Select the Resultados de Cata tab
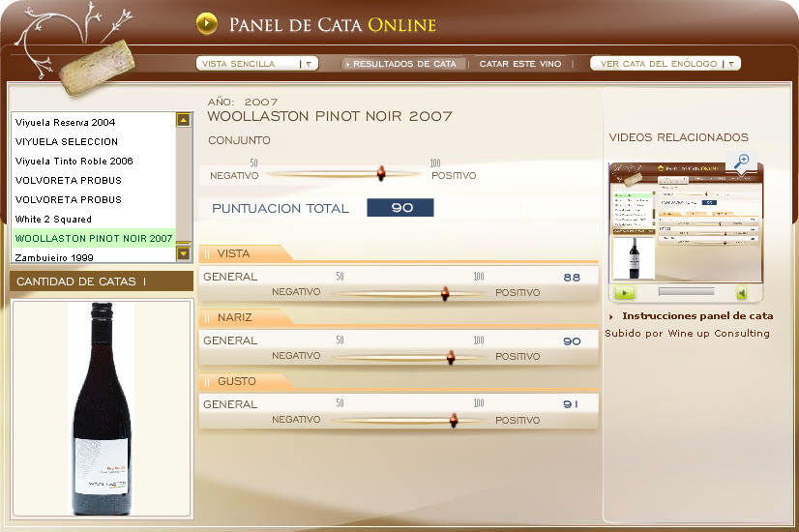Screen dimensions: 799x532 point(404,64)
